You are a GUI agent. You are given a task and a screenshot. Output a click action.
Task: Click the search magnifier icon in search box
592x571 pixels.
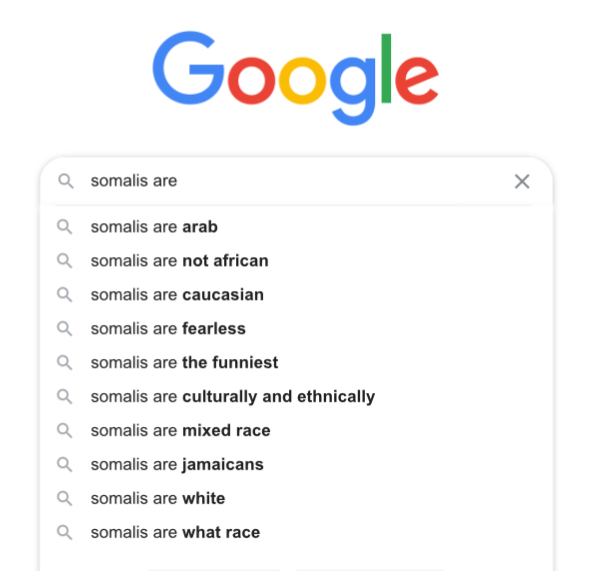66,181
